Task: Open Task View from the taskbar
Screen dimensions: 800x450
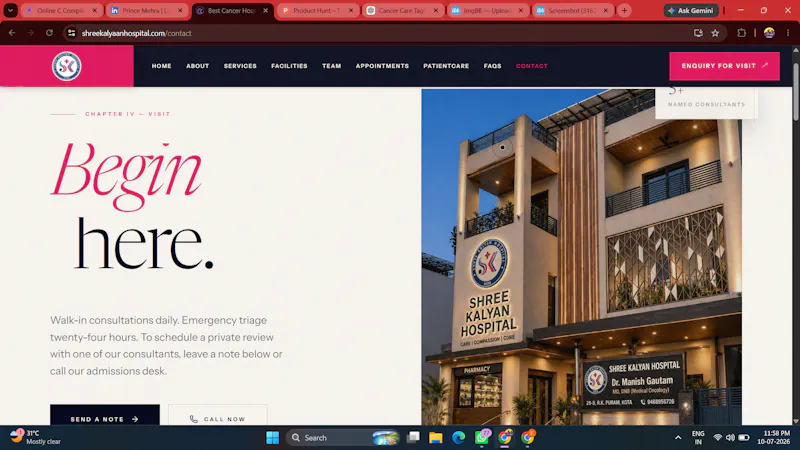Action: click(413, 438)
